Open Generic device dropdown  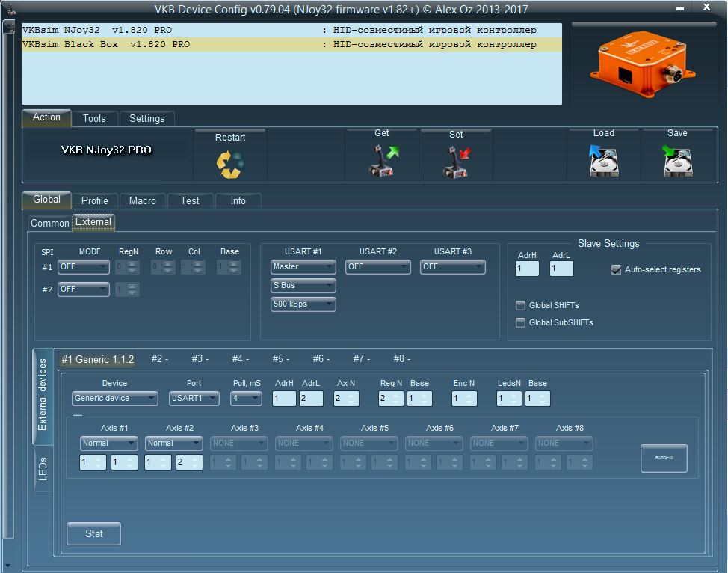click(114, 398)
